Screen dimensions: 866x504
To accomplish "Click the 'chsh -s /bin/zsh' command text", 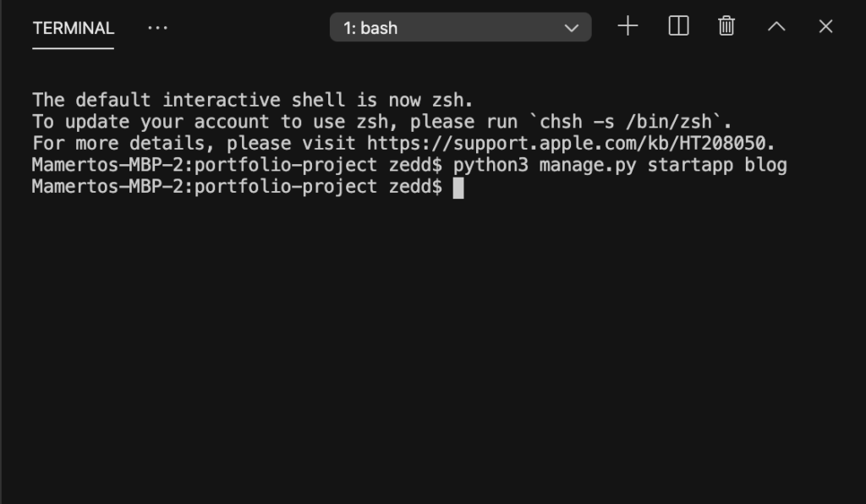I will coord(626,122).
